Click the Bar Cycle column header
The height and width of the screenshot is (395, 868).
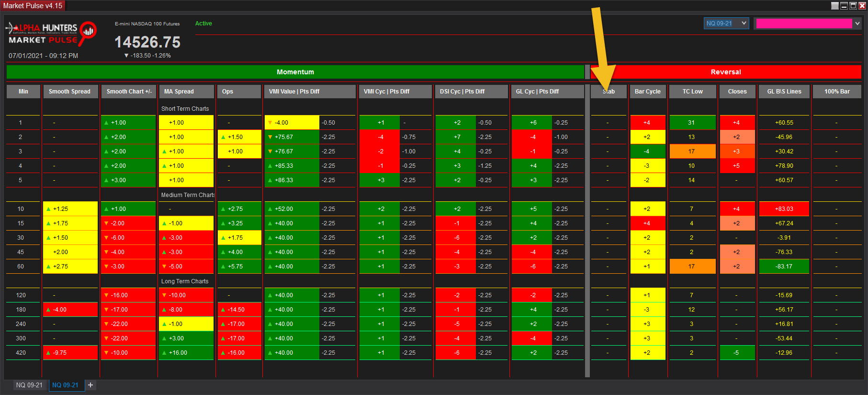[x=648, y=92]
